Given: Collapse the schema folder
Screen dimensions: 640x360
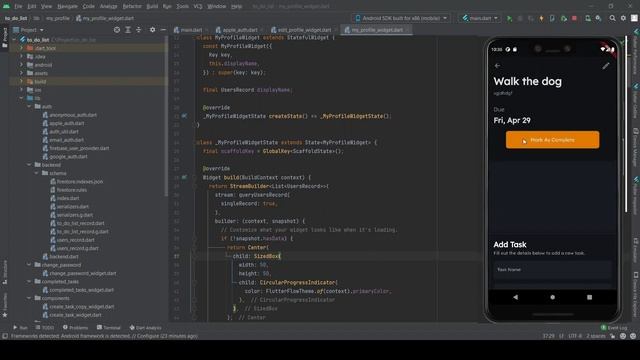Looking at the screenshot, I should (x=37, y=173).
